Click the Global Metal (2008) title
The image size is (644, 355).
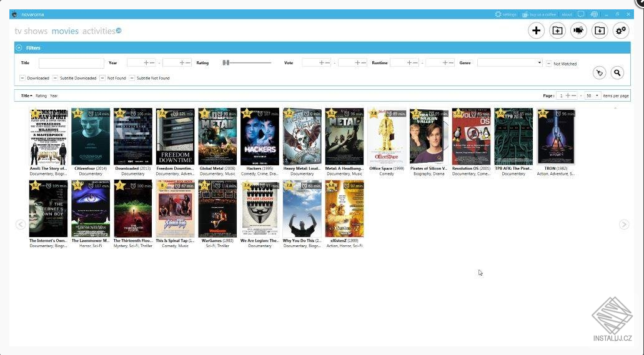point(217,168)
